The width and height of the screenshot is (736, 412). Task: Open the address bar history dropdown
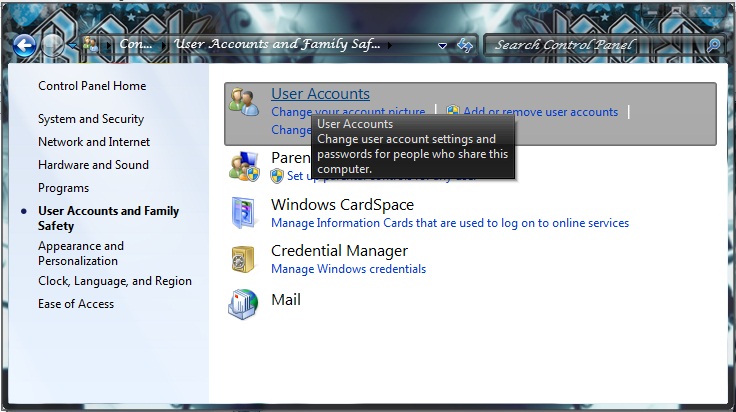[x=442, y=46]
